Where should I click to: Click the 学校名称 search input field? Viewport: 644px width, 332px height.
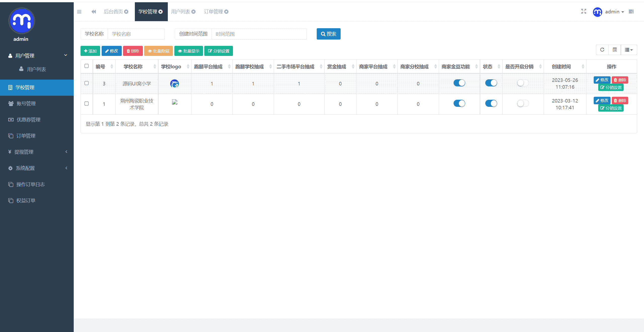[x=136, y=34]
